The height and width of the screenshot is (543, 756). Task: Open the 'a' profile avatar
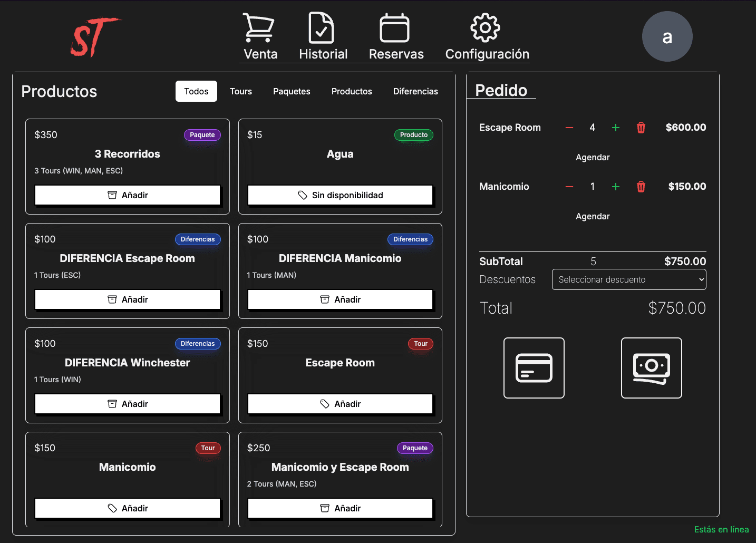pos(667,36)
